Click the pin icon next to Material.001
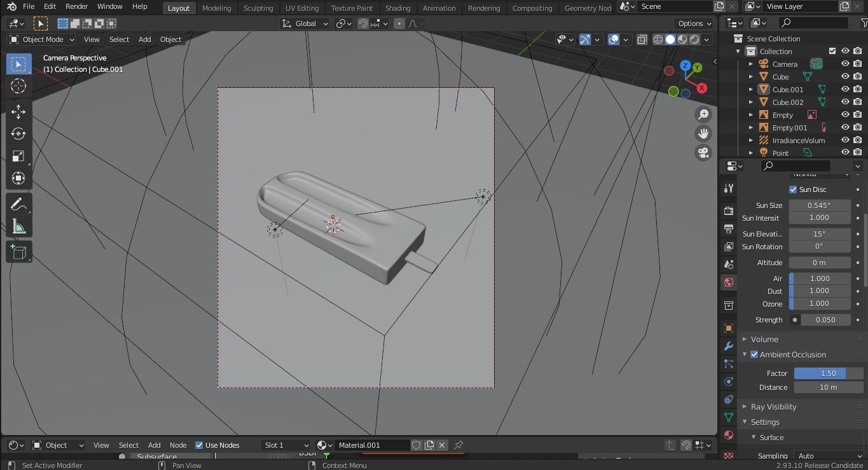This screenshot has height=470, width=868. [458, 445]
